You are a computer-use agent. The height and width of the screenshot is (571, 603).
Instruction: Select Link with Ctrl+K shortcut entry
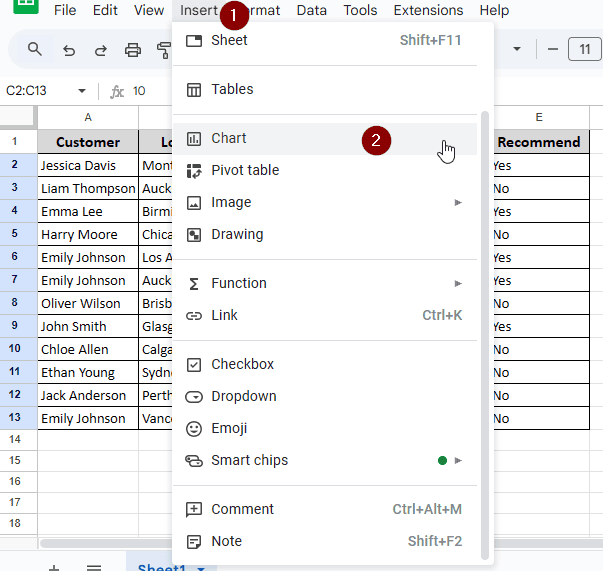coord(325,316)
